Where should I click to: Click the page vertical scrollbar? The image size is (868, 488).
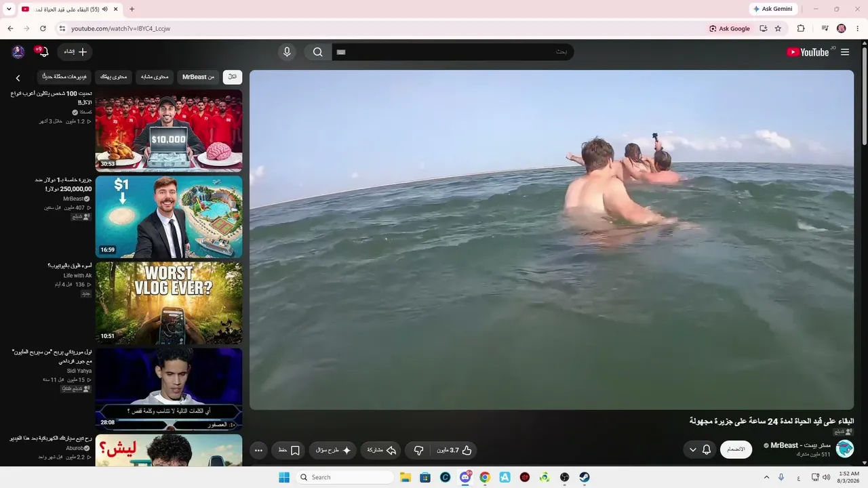864,95
